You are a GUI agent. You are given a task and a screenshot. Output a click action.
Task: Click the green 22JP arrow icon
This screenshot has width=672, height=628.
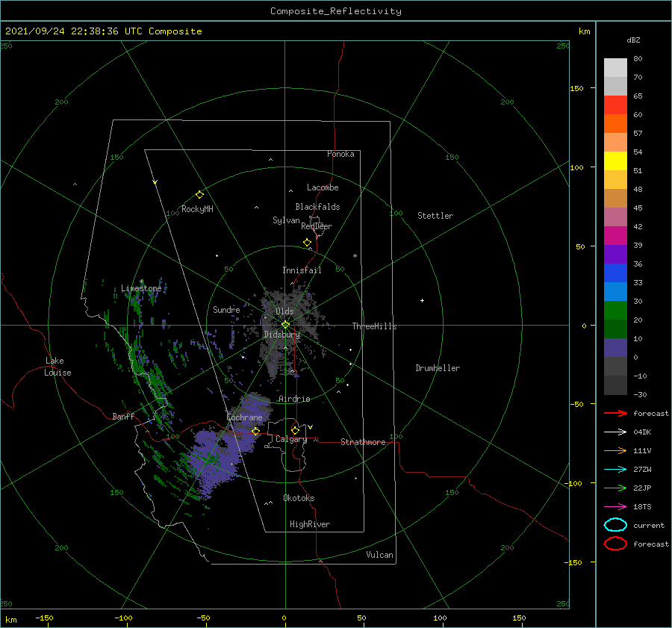615,488
